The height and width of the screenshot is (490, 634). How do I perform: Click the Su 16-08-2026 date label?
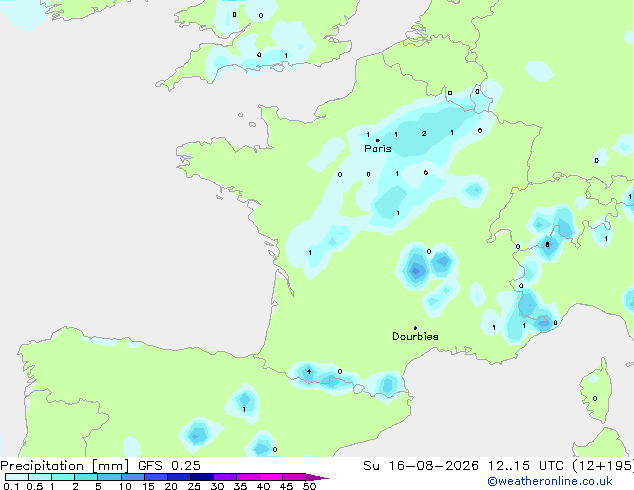click(x=421, y=466)
